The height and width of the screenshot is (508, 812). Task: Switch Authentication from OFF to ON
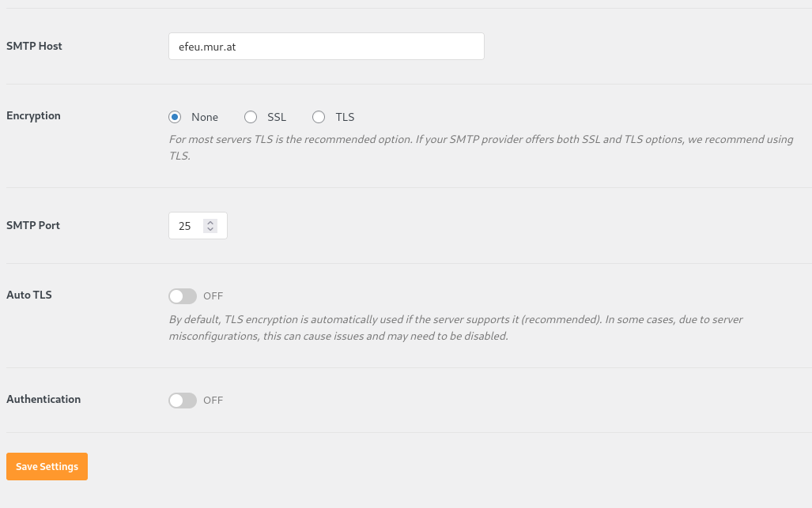(183, 400)
